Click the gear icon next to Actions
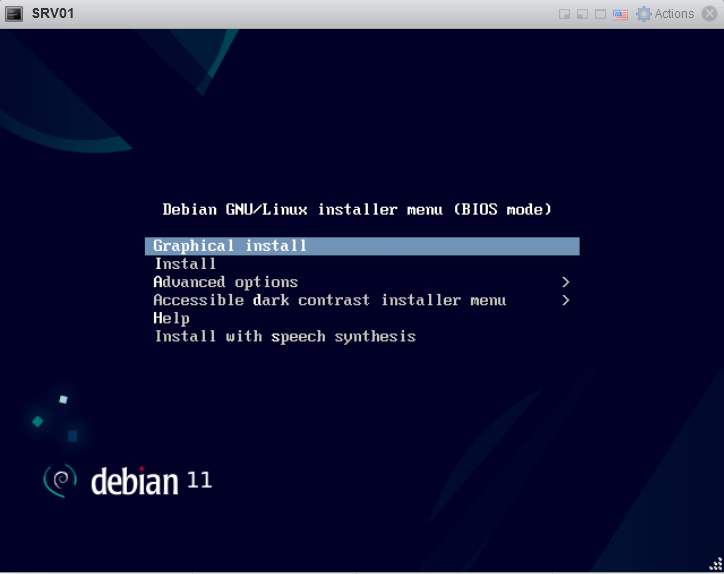The image size is (724, 574). click(x=644, y=14)
